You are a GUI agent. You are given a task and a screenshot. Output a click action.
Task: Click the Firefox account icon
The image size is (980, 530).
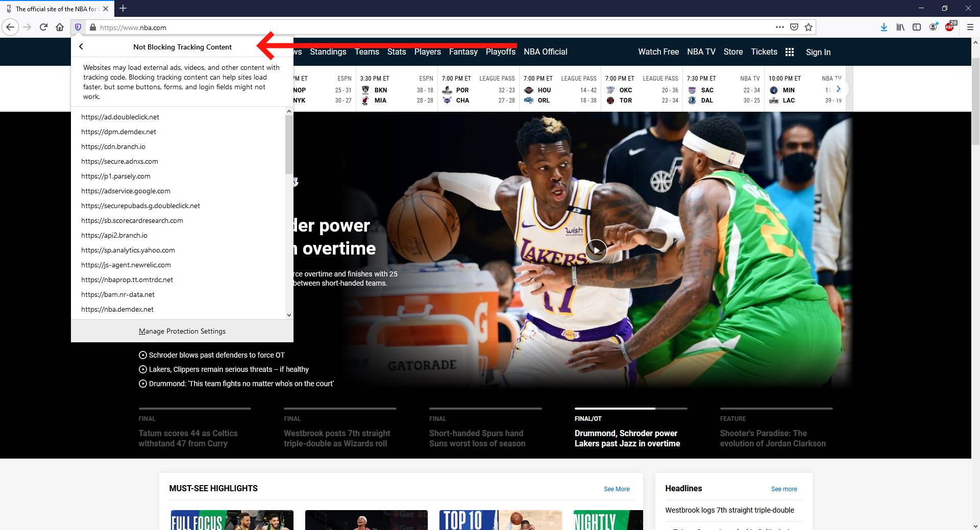934,27
